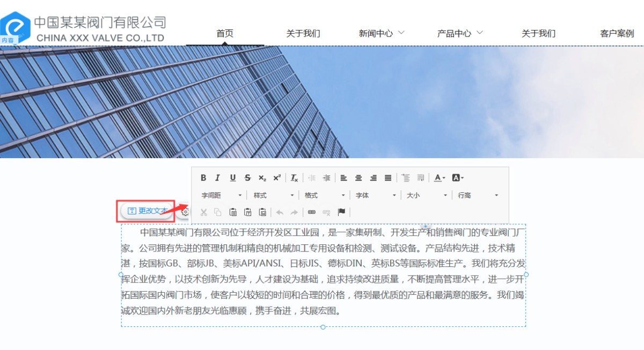Open the 样式 dropdown
The height and width of the screenshot is (350, 644).
pyautogui.click(x=274, y=195)
